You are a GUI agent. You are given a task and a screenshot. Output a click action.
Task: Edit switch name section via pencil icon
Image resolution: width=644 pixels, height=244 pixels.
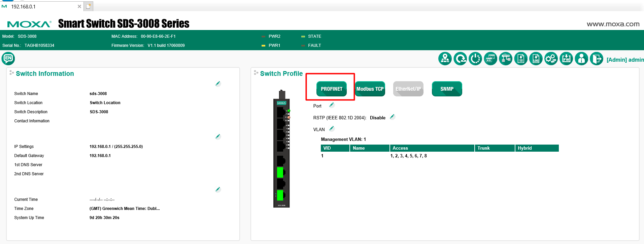point(218,84)
